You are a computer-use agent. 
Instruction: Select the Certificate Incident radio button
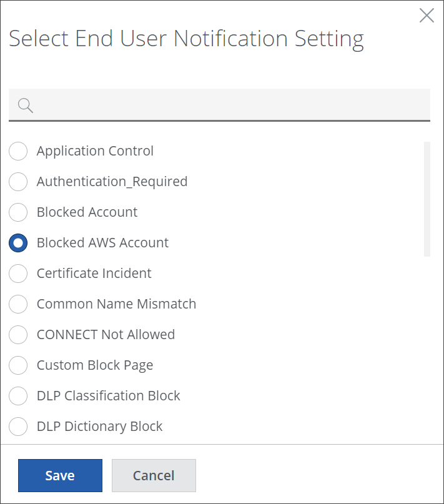pos(18,274)
